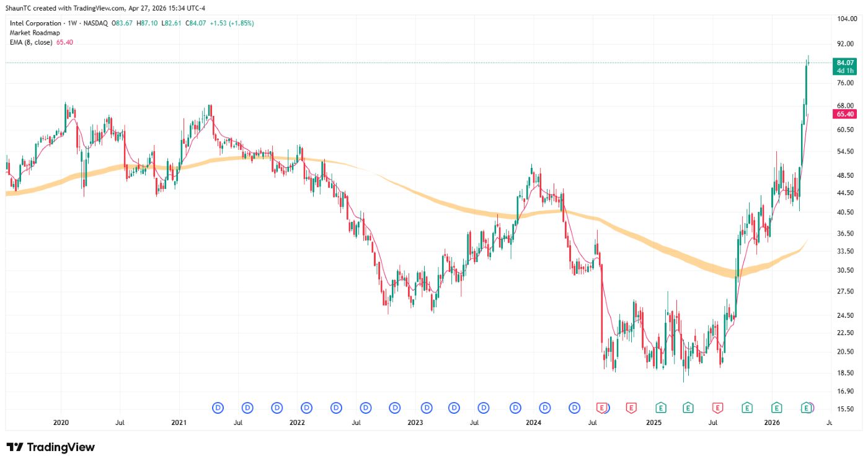
Task: Open the rightmost green earnings E marker
Action: tap(806, 408)
